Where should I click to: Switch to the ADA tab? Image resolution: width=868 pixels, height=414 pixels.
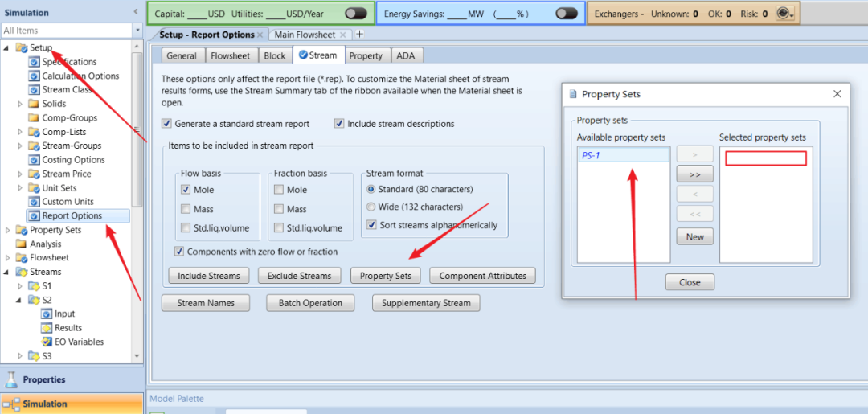407,55
